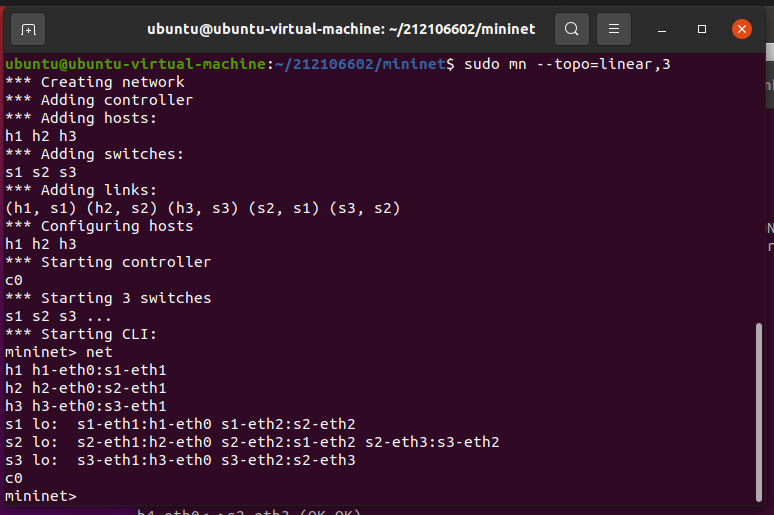This screenshot has height=515, width=774.
Task: Maximize the terminal window
Action: tap(702, 29)
